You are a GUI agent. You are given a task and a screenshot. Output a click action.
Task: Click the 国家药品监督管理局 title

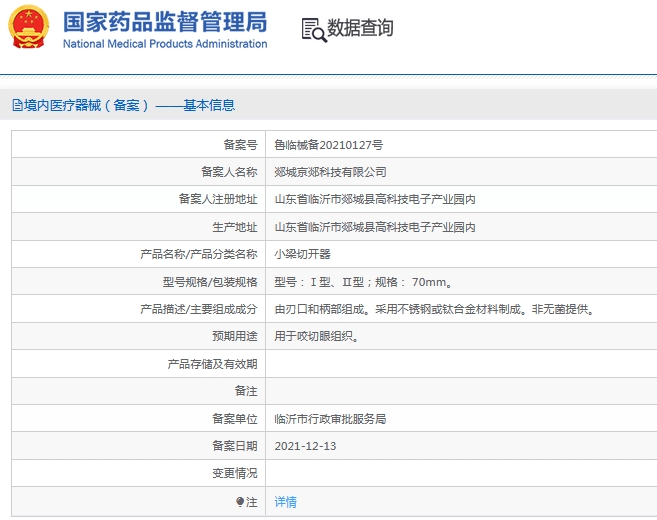point(165,21)
